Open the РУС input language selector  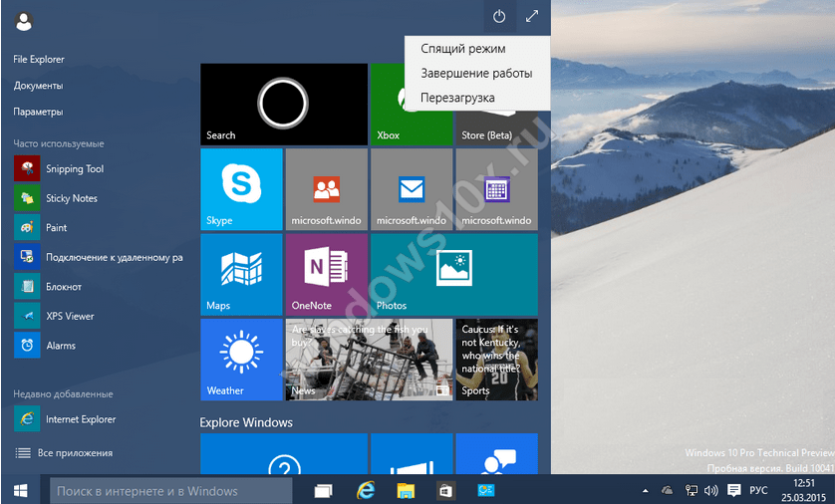tap(758, 490)
